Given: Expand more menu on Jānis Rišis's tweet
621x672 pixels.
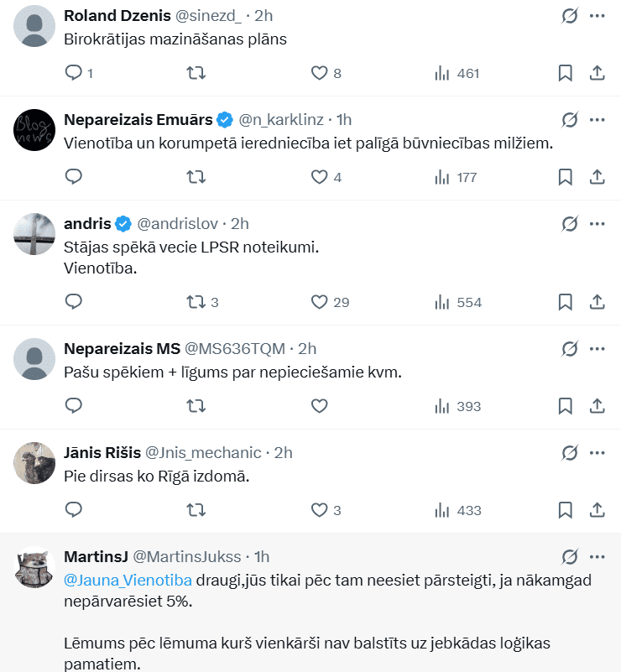Looking at the screenshot, I should coord(598,453).
